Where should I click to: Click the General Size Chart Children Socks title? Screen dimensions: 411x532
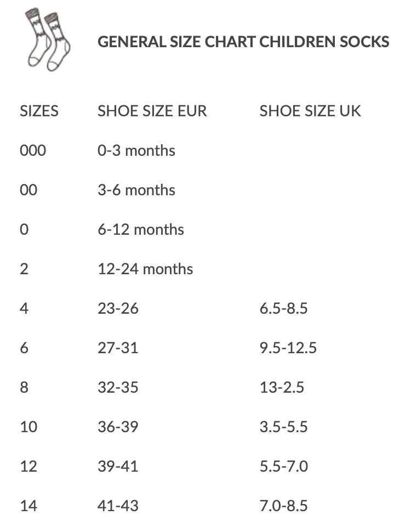[x=243, y=42]
